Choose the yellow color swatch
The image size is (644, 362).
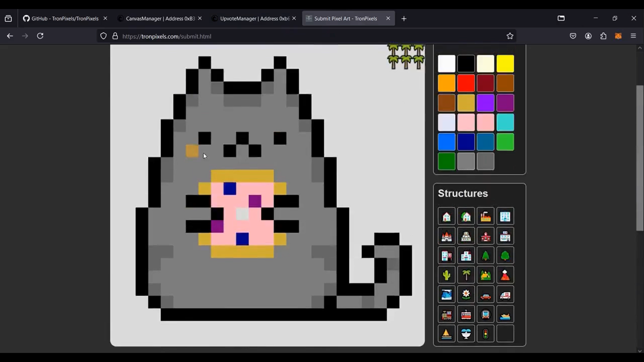[505, 64]
